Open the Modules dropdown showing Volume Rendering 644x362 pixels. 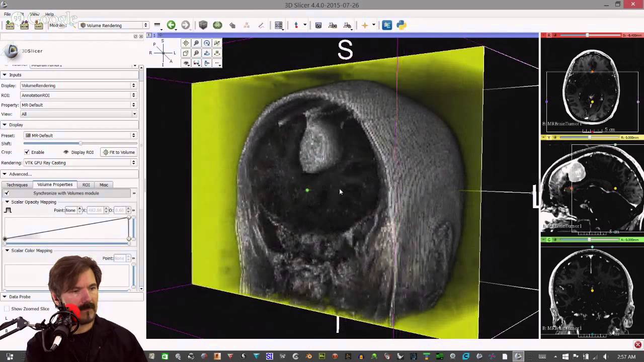coord(114,25)
